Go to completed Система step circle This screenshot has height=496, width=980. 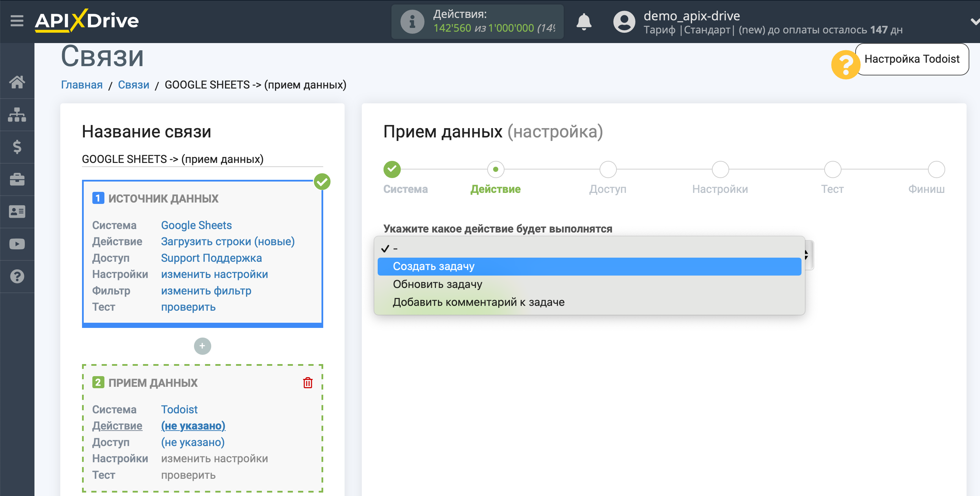pyautogui.click(x=392, y=169)
